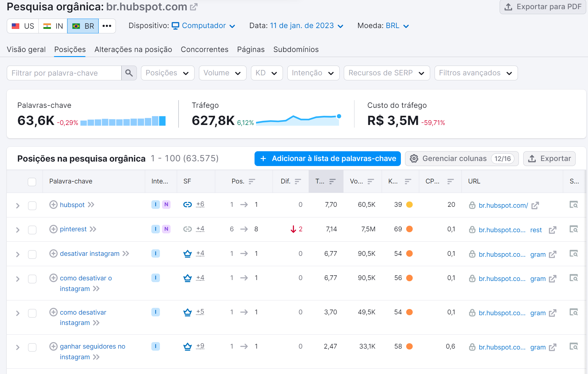Open br.hubspot.com external link icon in title
This screenshot has width=588, height=374.
pos(194,7)
